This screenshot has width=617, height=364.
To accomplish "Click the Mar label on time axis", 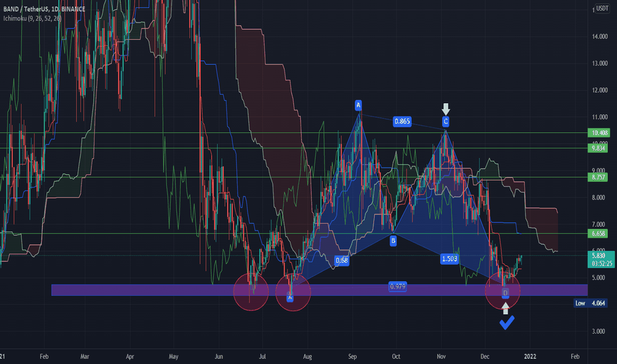I will tap(85, 357).
